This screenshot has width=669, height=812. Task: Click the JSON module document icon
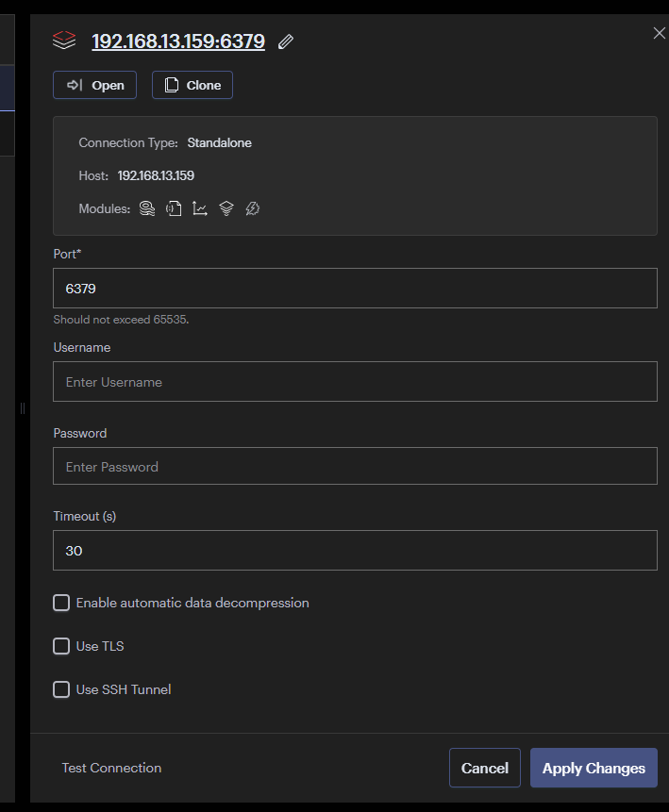pos(174,208)
